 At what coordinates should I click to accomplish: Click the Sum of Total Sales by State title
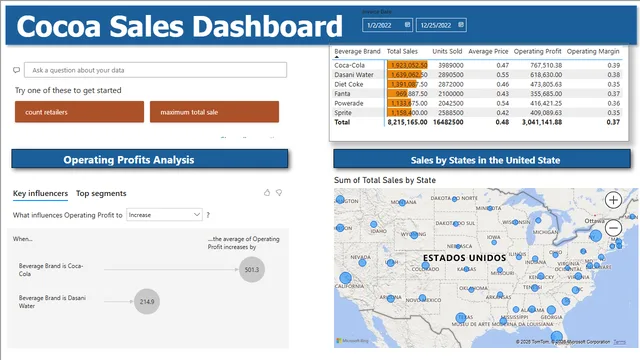[385, 180]
